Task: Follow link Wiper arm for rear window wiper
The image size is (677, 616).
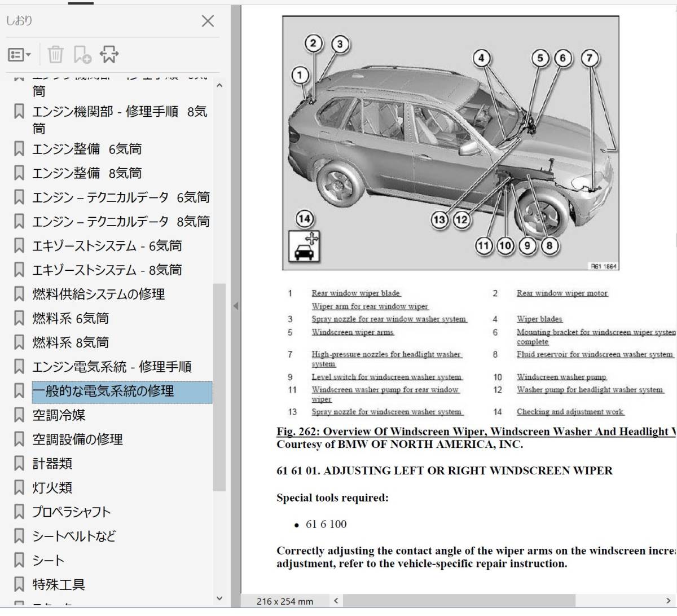Action: coord(370,306)
